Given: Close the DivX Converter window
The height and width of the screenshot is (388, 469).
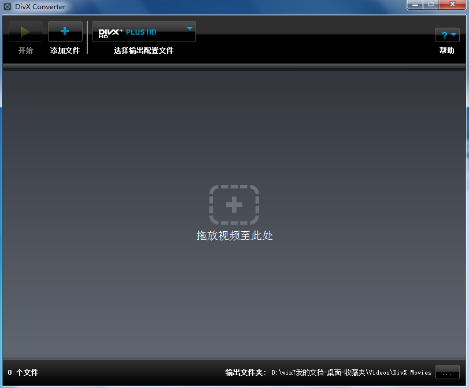Looking at the screenshot, I should pos(452,5).
